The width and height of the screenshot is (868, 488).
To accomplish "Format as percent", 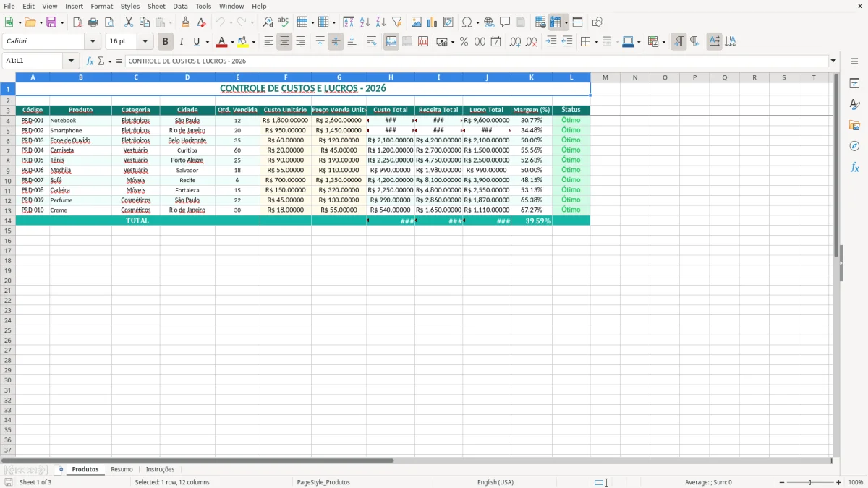I will pos(464,42).
